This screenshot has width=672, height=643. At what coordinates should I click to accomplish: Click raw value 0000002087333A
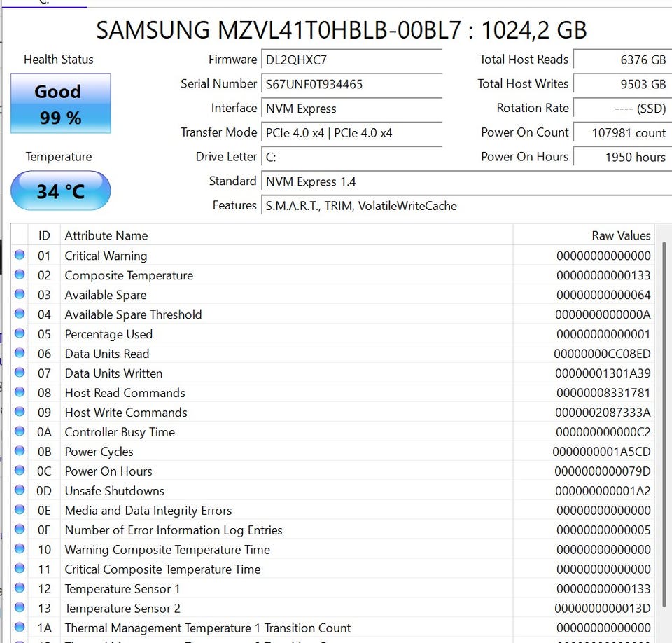603,413
